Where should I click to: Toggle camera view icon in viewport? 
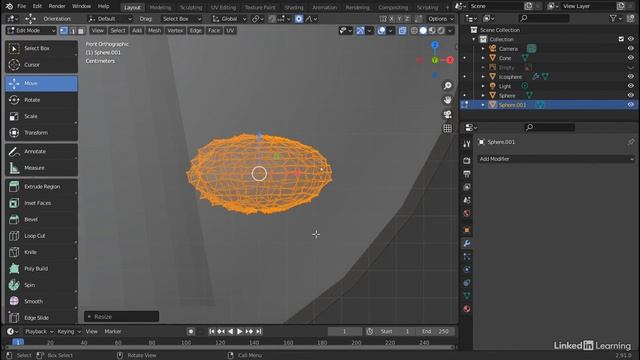click(448, 114)
